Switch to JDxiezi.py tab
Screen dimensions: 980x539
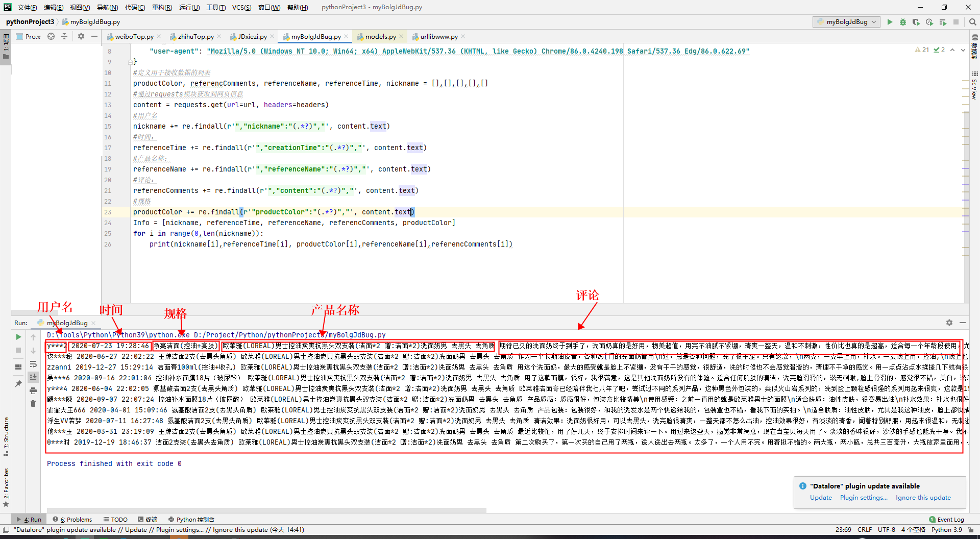point(252,36)
